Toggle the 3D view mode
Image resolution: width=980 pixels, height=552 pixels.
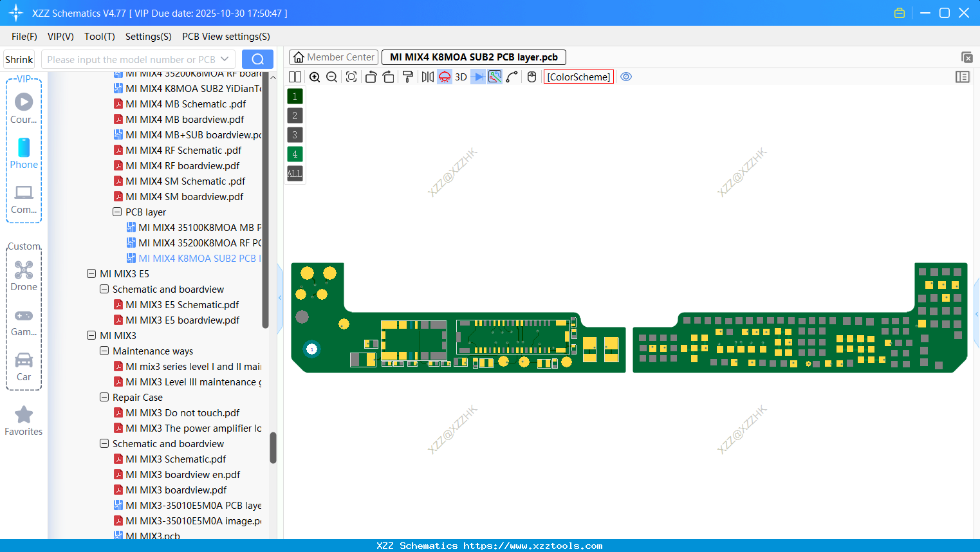[460, 77]
